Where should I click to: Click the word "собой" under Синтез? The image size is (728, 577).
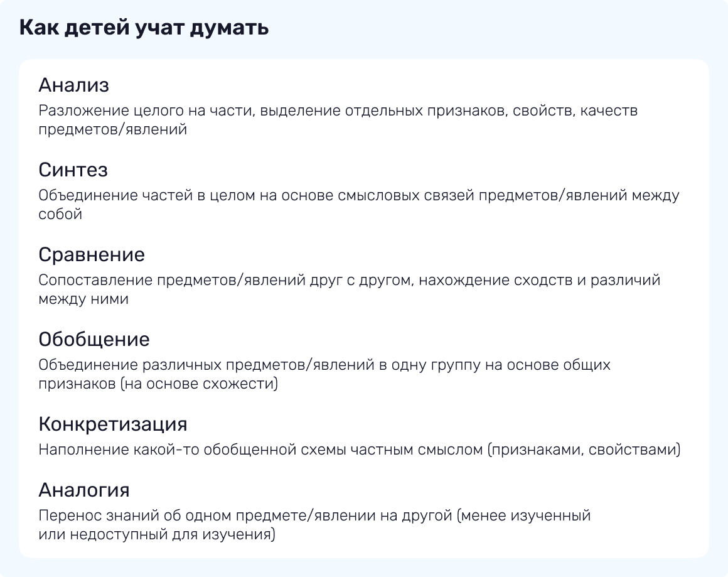pos(60,215)
